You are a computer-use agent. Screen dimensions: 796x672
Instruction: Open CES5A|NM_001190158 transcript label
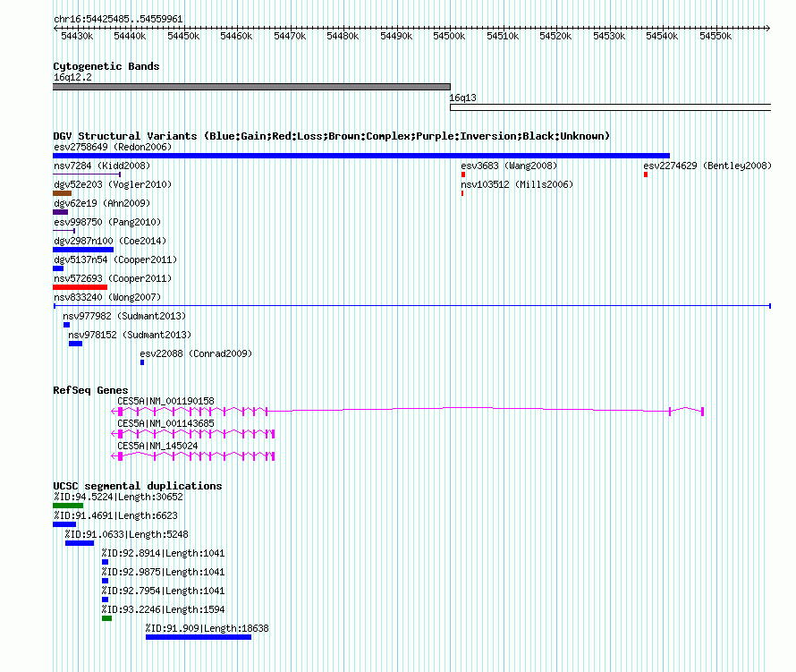[x=166, y=401]
